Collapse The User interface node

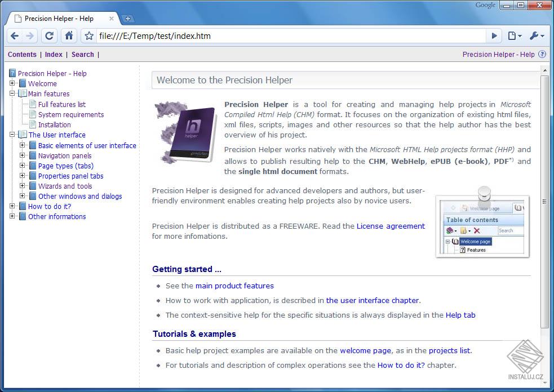[x=12, y=135]
